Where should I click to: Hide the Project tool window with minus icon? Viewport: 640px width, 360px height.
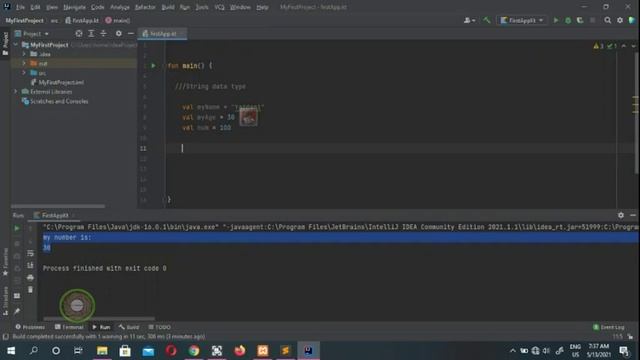pos(131,33)
